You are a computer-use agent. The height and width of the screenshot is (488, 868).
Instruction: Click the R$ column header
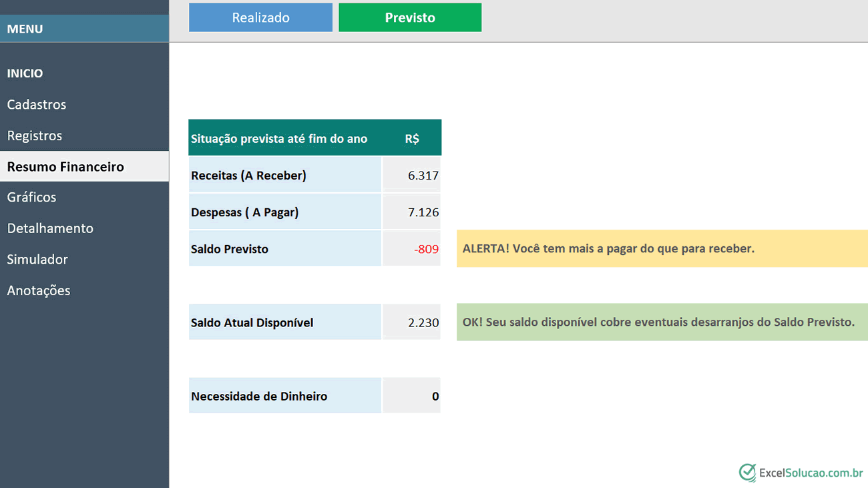pos(412,139)
